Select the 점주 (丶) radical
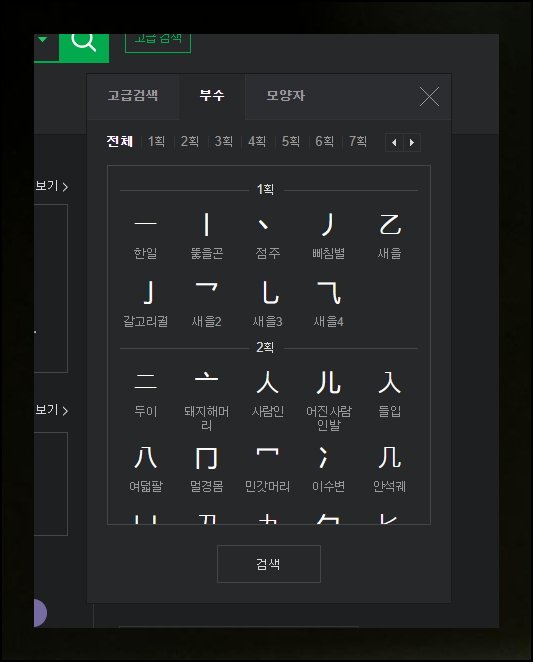The image size is (533, 662). coord(267,236)
